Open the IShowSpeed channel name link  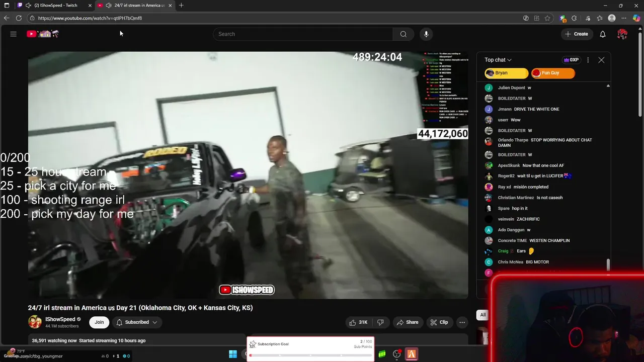point(60,319)
